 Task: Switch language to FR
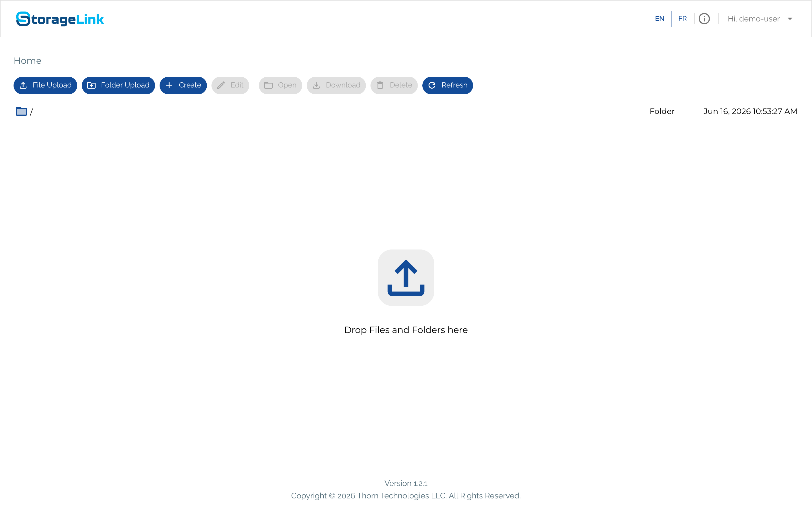pyautogui.click(x=682, y=19)
